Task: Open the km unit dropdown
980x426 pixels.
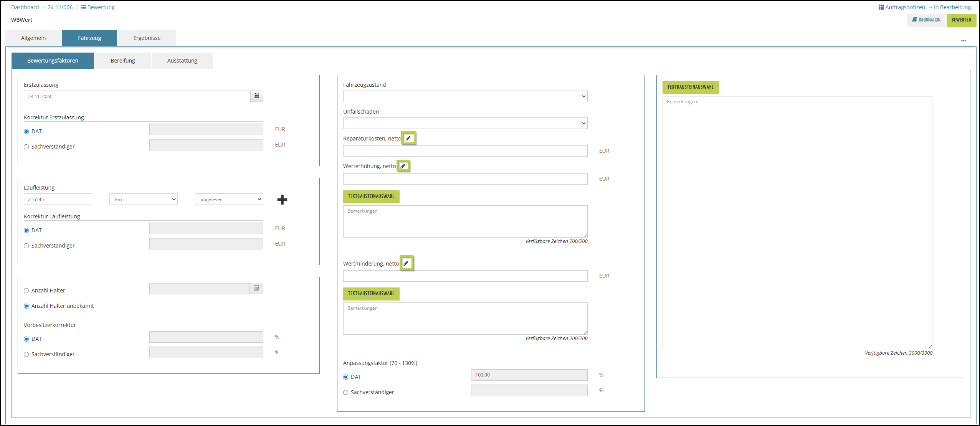Action: coord(143,199)
